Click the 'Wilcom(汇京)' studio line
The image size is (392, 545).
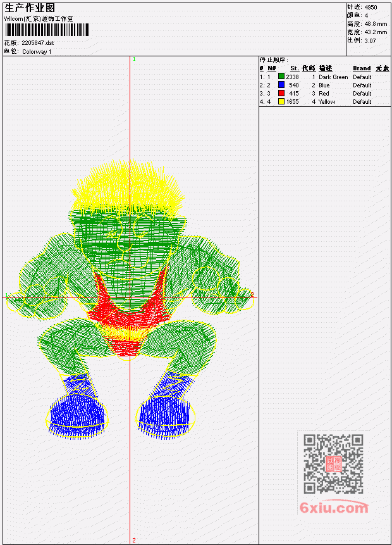(x=38, y=19)
